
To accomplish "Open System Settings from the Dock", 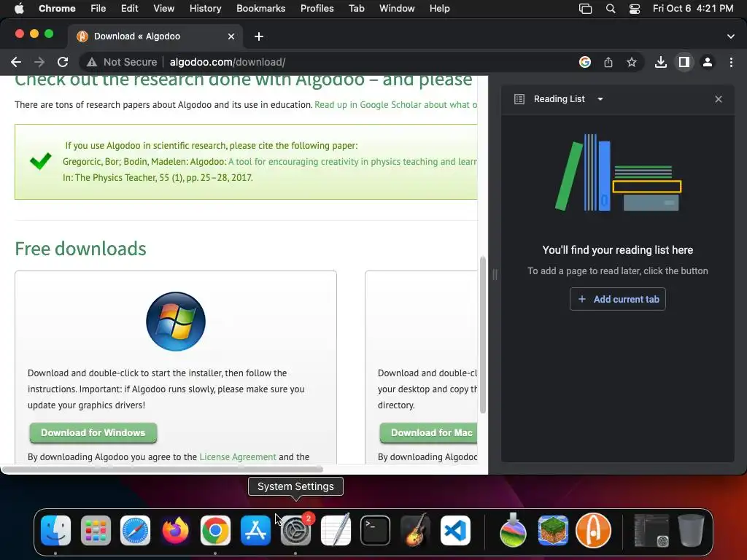I will pyautogui.click(x=295, y=530).
